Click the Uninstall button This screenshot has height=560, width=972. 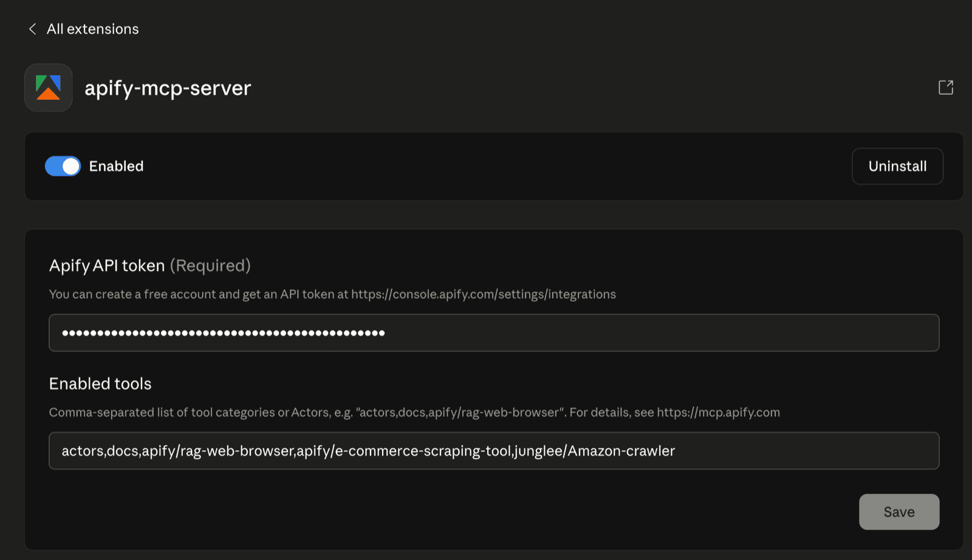(897, 166)
